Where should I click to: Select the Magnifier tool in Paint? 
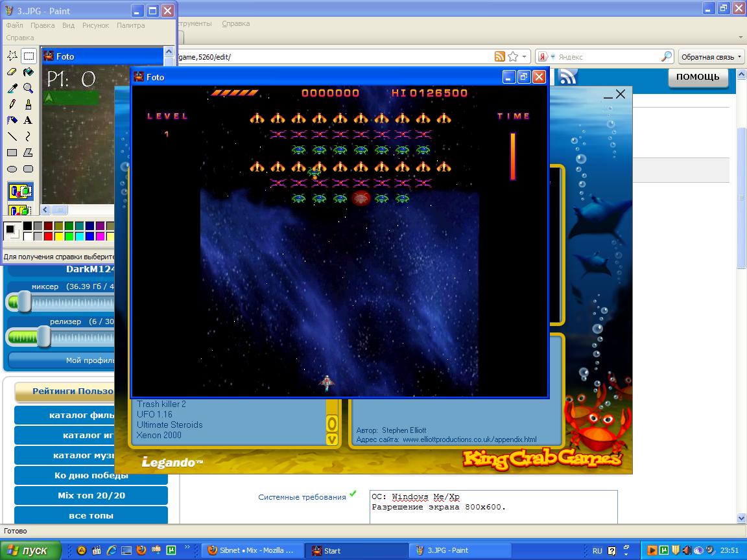(x=29, y=88)
